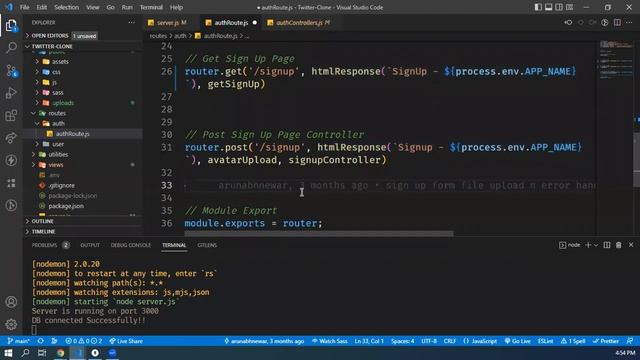The image size is (640, 360).
Task: Click unsaved dot on authRoute.js tab
Action: point(255,22)
